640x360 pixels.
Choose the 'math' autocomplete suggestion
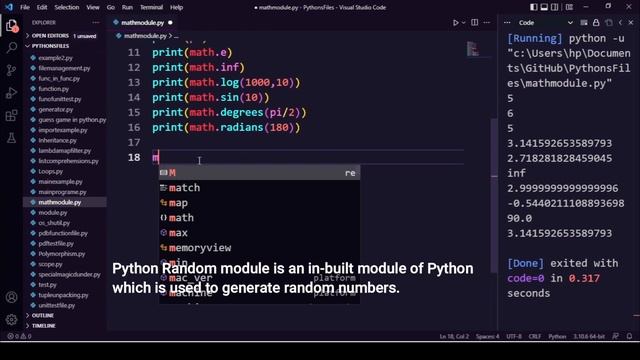point(259,218)
